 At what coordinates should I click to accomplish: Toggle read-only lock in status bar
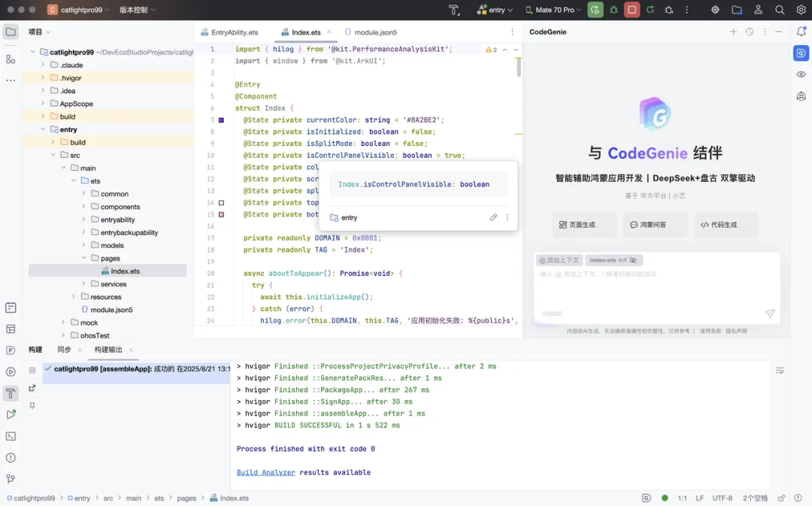[x=781, y=498]
